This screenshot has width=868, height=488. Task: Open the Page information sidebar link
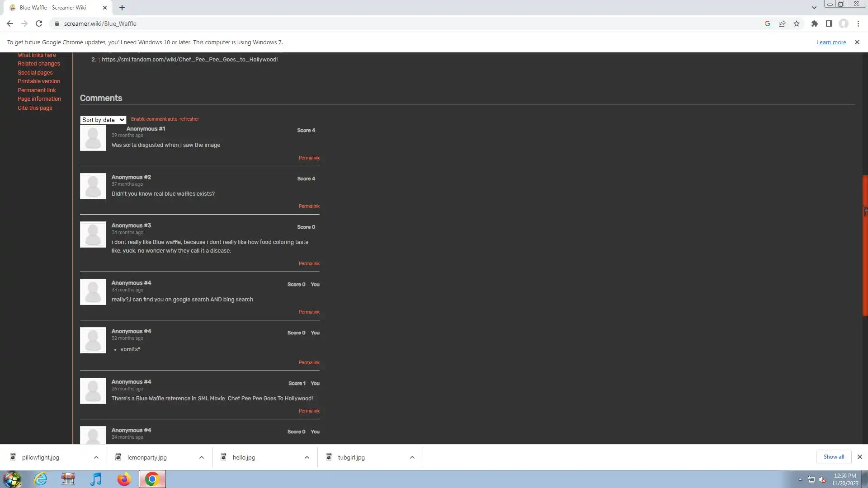tap(39, 99)
